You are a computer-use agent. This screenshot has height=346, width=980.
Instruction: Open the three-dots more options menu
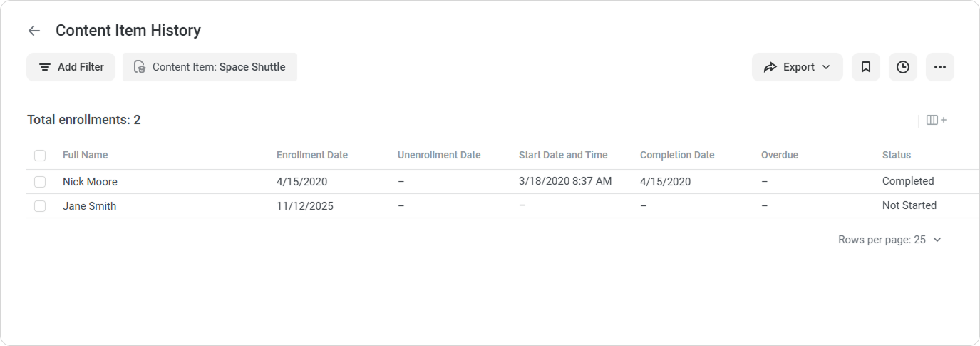coord(940,67)
